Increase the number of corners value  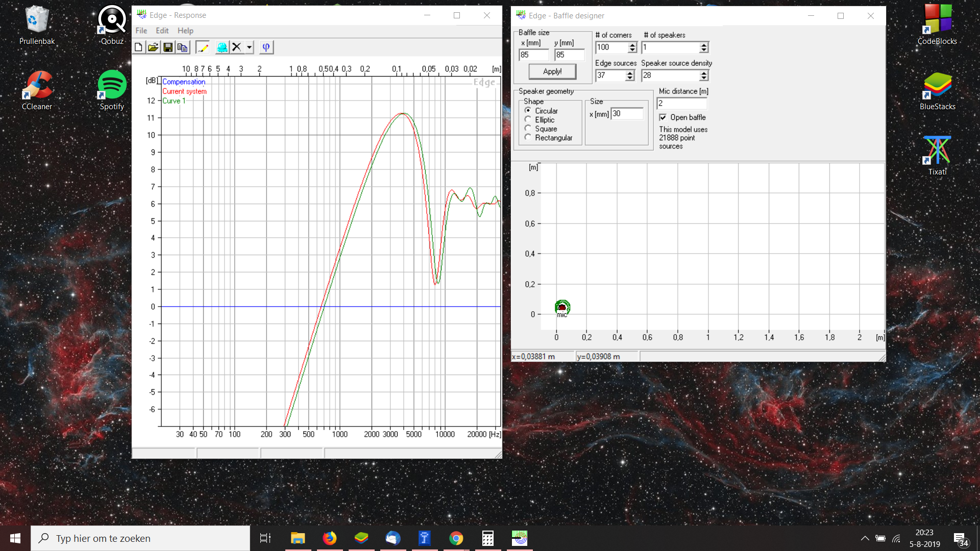pyautogui.click(x=632, y=45)
